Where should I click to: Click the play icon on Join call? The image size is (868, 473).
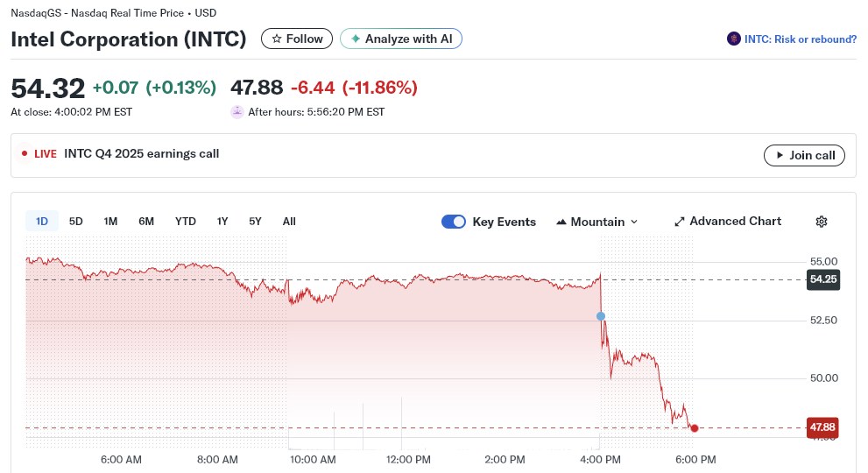pyautogui.click(x=779, y=155)
